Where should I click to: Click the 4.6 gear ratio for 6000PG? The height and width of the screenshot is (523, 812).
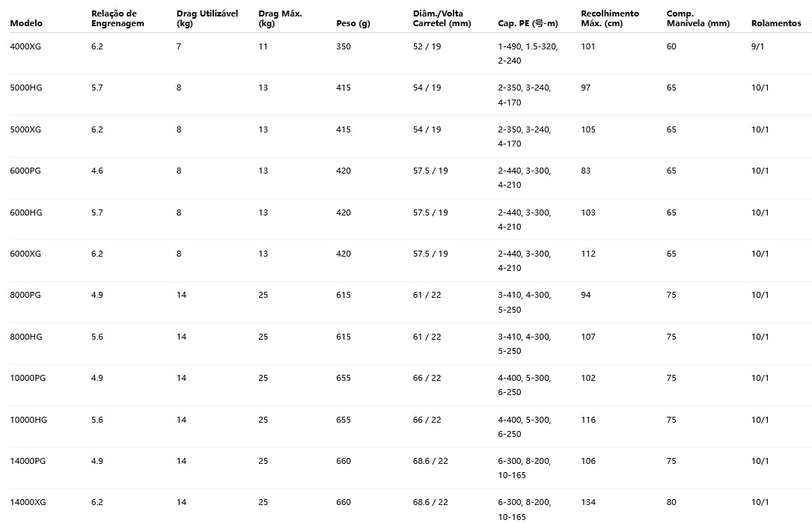tap(97, 171)
